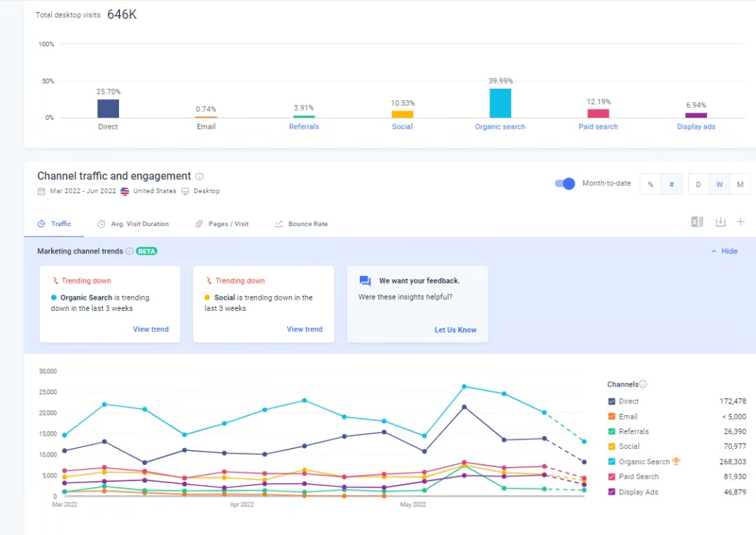Image resolution: width=756 pixels, height=535 pixels.
Task: Click info icon beside Channel traffic and engagement
Action: coord(199,176)
